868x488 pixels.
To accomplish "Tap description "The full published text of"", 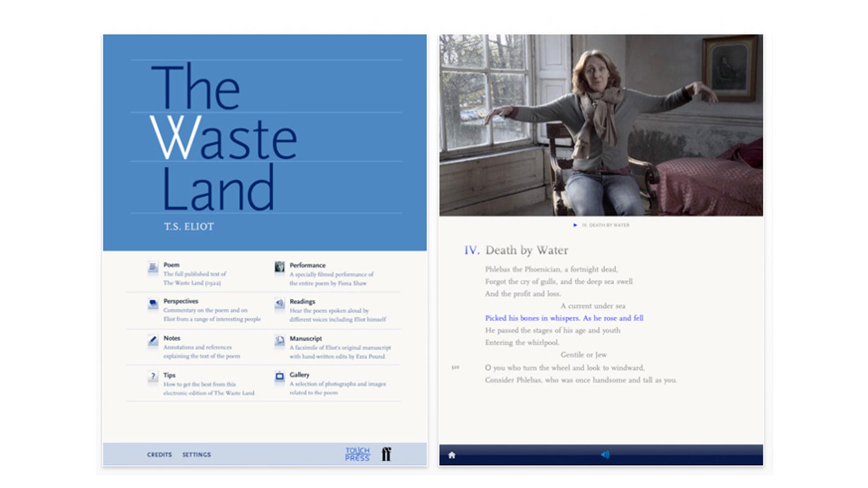I will click(195, 274).
